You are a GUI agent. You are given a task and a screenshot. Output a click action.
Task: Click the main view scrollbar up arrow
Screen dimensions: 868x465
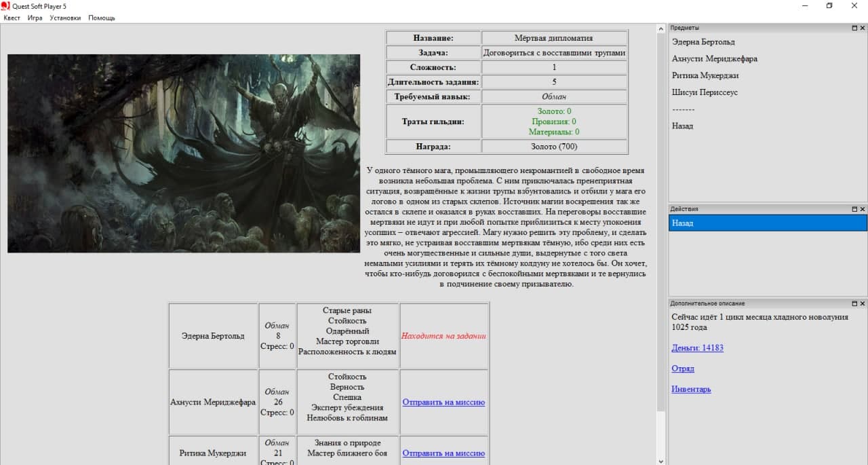tap(662, 29)
